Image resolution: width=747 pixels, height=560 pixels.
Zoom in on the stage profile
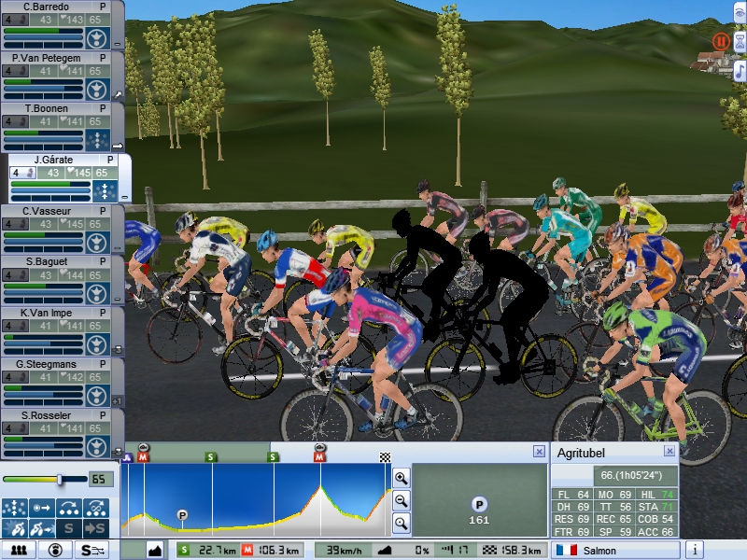(x=402, y=478)
